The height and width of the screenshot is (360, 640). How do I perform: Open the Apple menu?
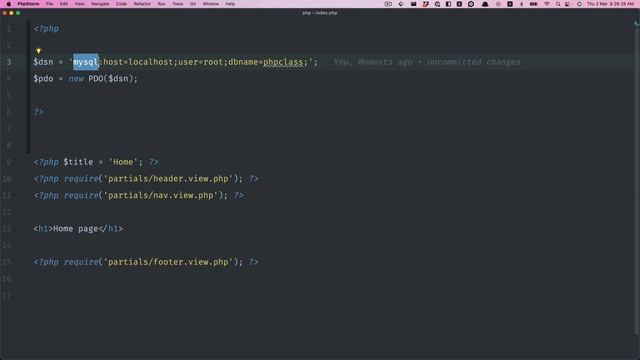[x=9, y=4]
